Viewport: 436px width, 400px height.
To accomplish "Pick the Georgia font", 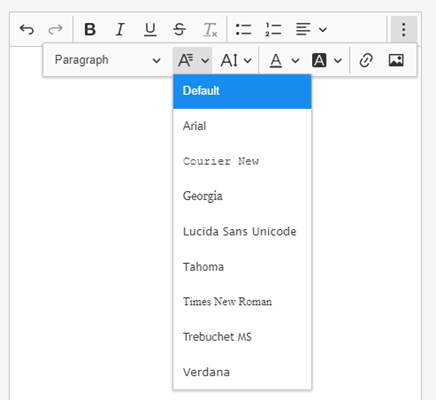I will [242, 196].
